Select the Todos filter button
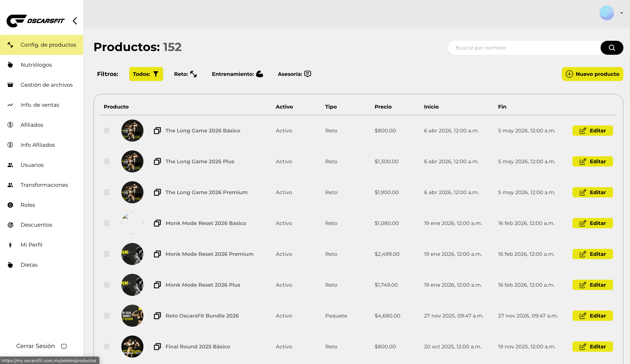Viewport: 630px width, 364px height. [146, 74]
